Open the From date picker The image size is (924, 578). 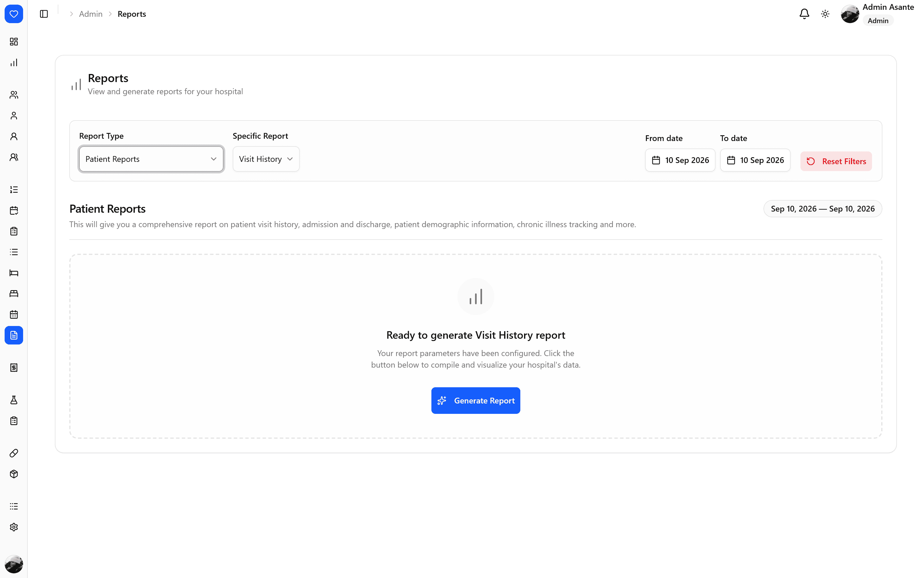click(680, 160)
